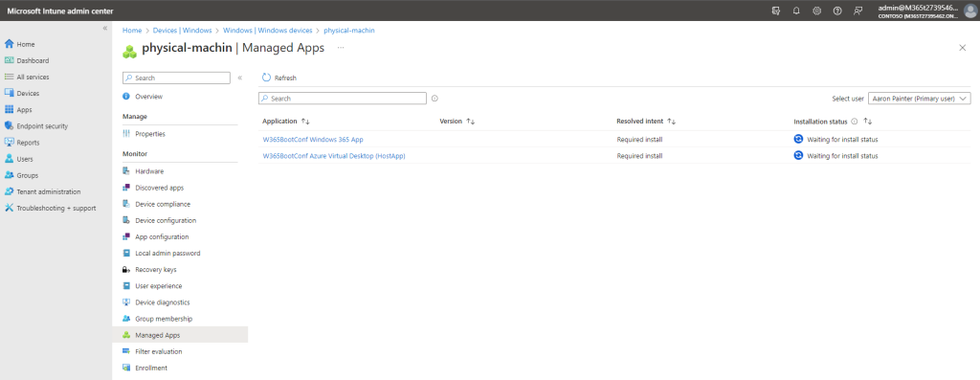Click the Device configuration icon

(x=126, y=220)
